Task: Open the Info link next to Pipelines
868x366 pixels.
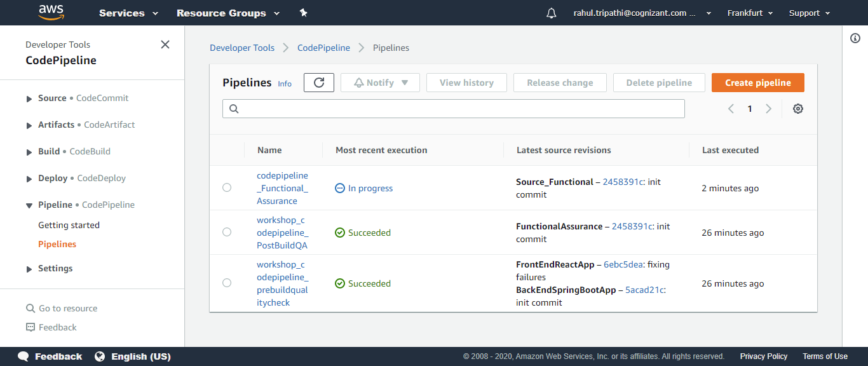Action: pos(285,84)
